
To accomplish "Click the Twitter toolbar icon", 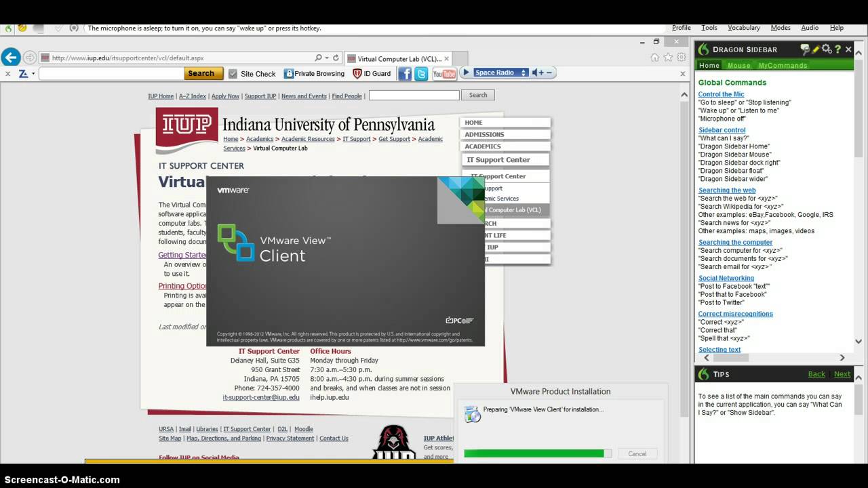I will [x=421, y=73].
